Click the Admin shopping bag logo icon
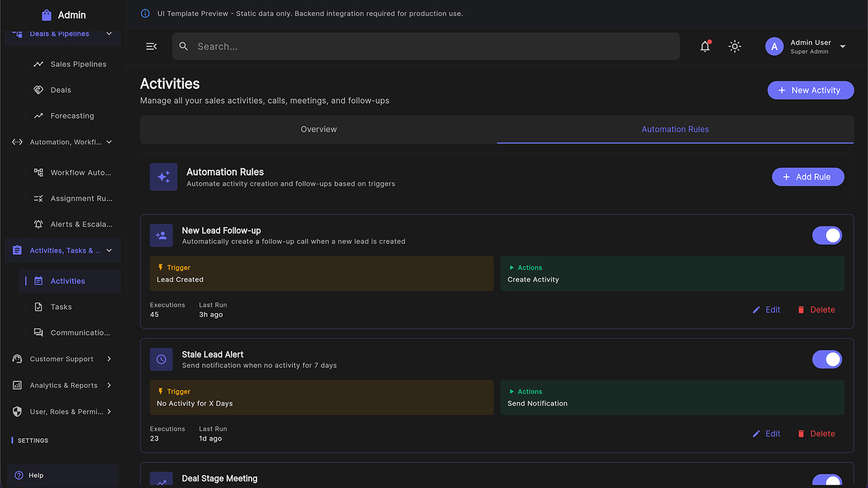Image resolution: width=868 pixels, height=488 pixels. coord(46,15)
